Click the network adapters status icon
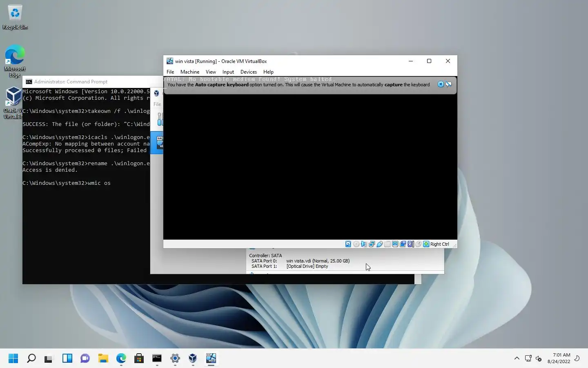 tap(372, 244)
